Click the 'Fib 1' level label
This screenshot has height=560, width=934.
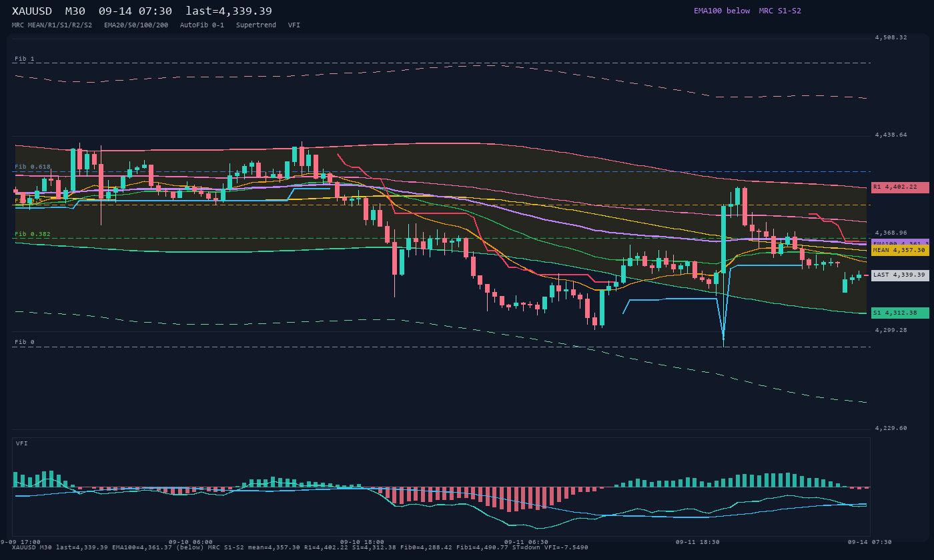[25, 59]
